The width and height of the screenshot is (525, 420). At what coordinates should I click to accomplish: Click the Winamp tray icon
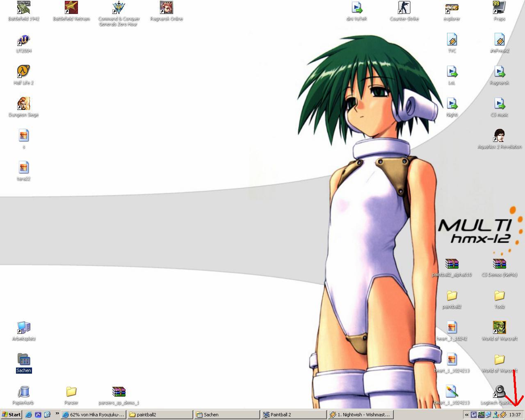(503, 415)
